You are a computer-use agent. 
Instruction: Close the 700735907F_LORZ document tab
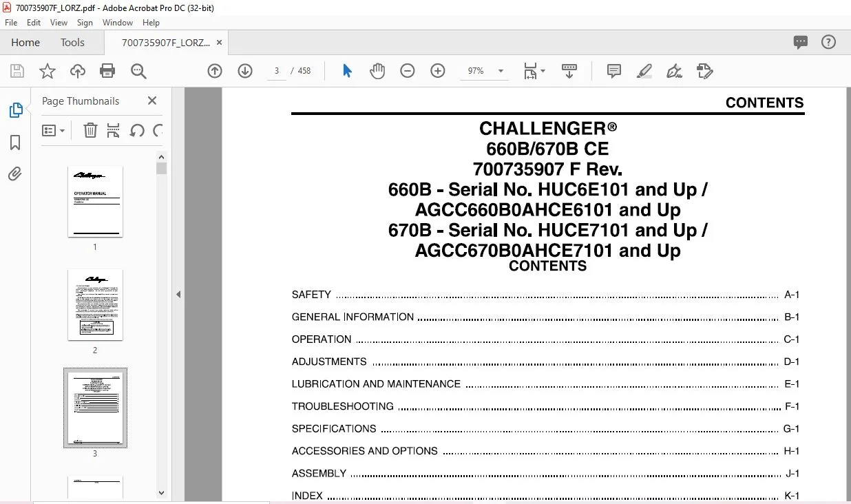coord(220,42)
